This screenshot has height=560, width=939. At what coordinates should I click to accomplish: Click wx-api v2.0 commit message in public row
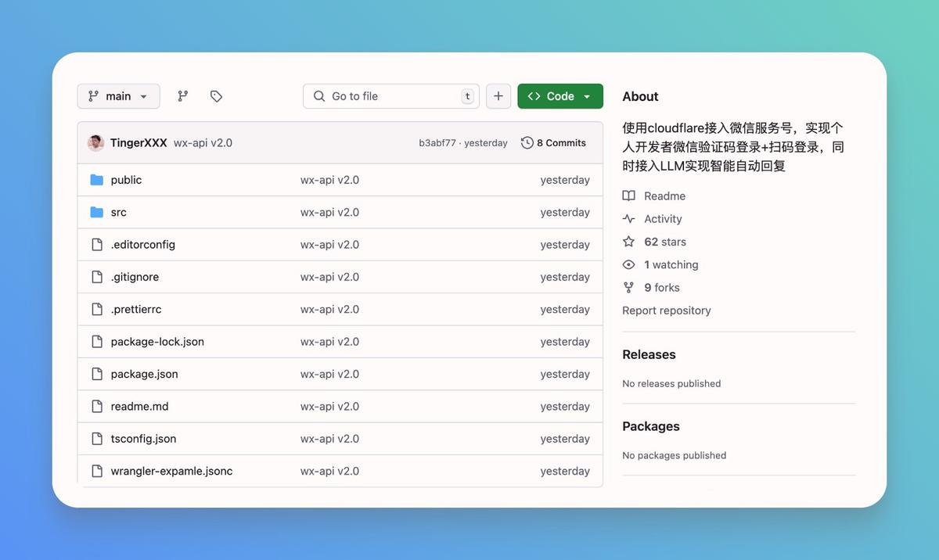329,180
